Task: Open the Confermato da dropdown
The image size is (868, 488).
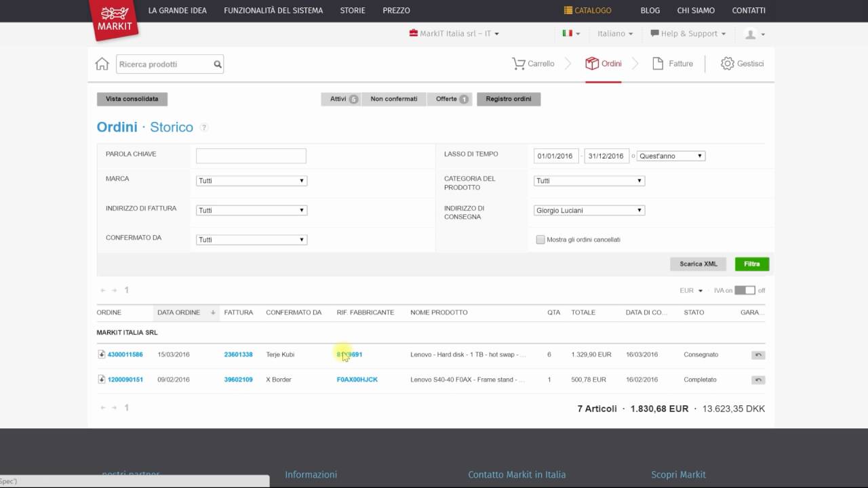Action: click(252, 240)
